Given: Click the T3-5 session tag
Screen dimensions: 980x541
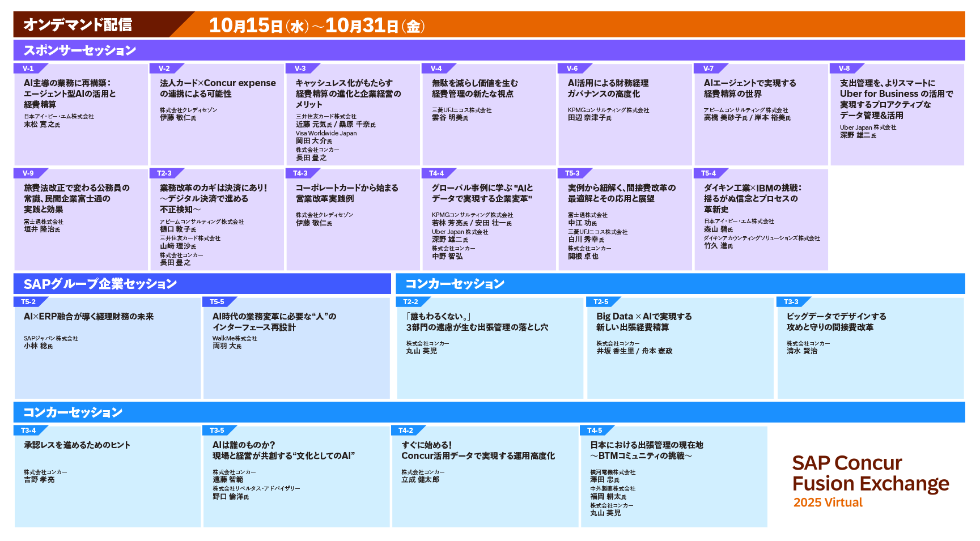Looking at the screenshot, I should coord(217,431).
